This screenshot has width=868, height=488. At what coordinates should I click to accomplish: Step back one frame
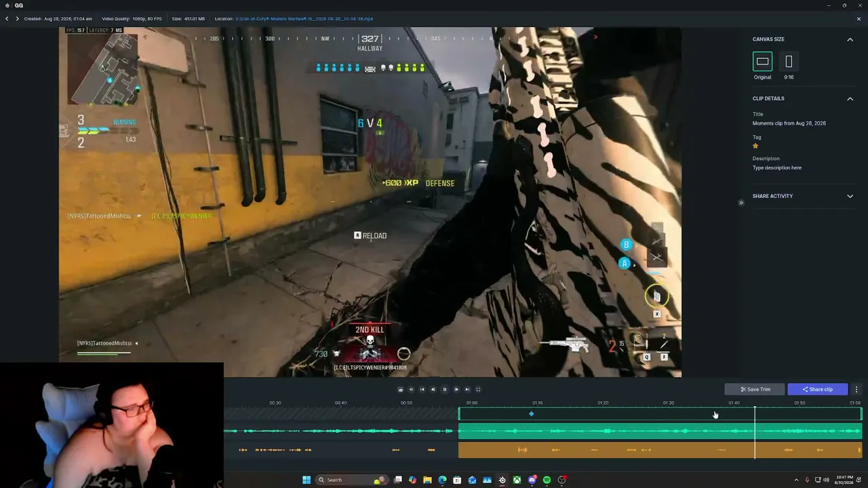[433, 390]
